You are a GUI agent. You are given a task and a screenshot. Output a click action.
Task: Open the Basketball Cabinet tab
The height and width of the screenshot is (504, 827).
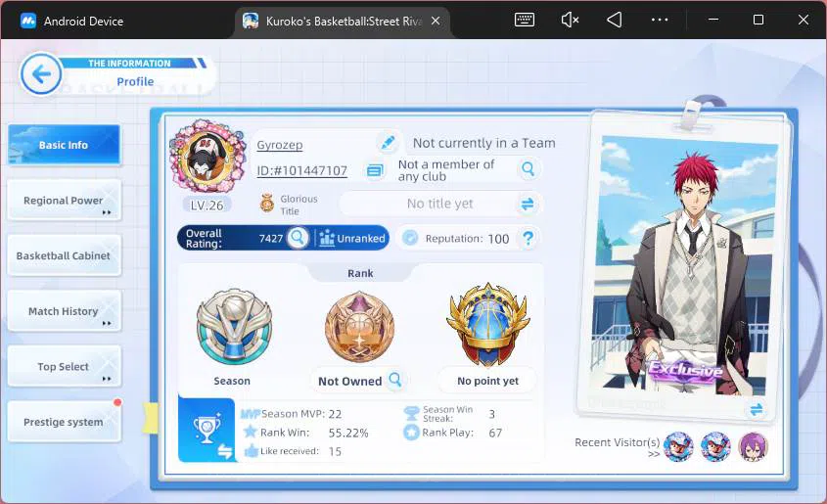click(64, 255)
